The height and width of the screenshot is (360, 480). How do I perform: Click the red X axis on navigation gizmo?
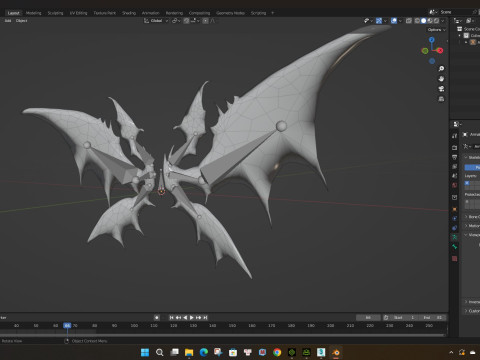pyautogui.click(x=440, y=51)
